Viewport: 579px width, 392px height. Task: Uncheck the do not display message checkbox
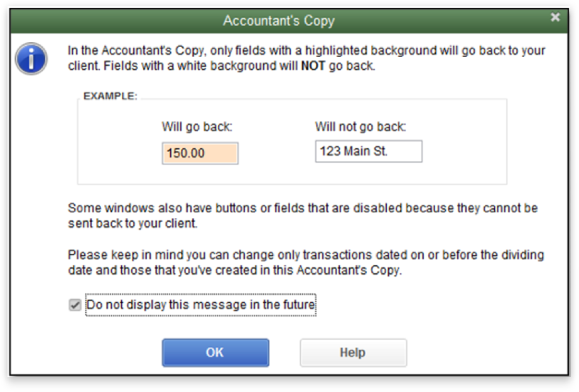pyautogui.click(x=75, y=305)
